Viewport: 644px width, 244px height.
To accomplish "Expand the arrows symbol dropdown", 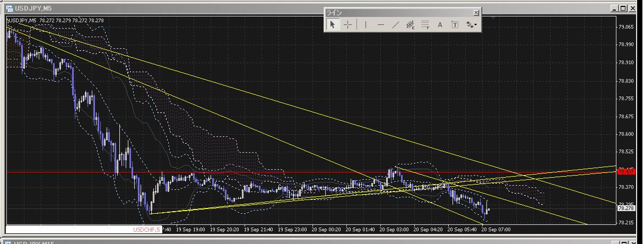I will pyautogui.click(x=471, y=24).
